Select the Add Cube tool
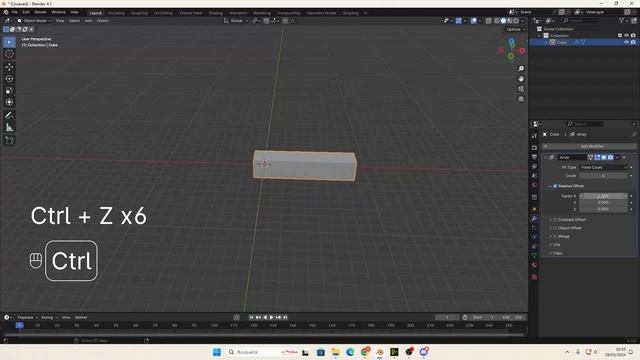Viewport: 640px width, 360px height. pos(9,140)
